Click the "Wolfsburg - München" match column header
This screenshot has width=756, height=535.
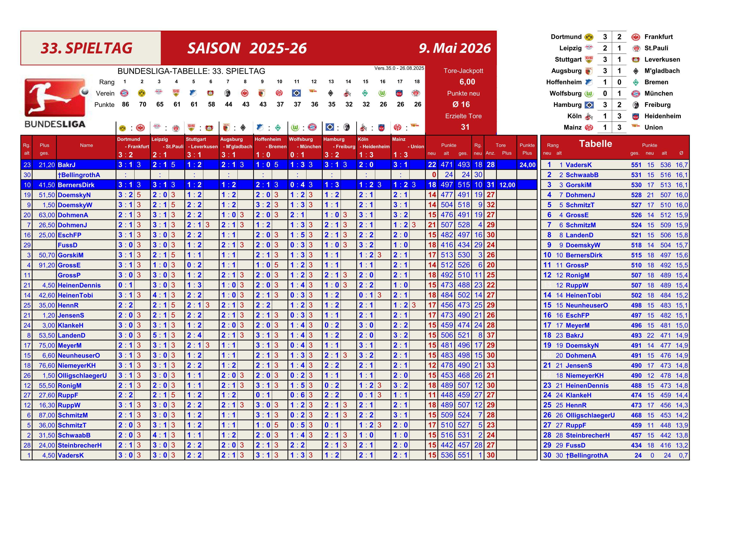point(305,147)
